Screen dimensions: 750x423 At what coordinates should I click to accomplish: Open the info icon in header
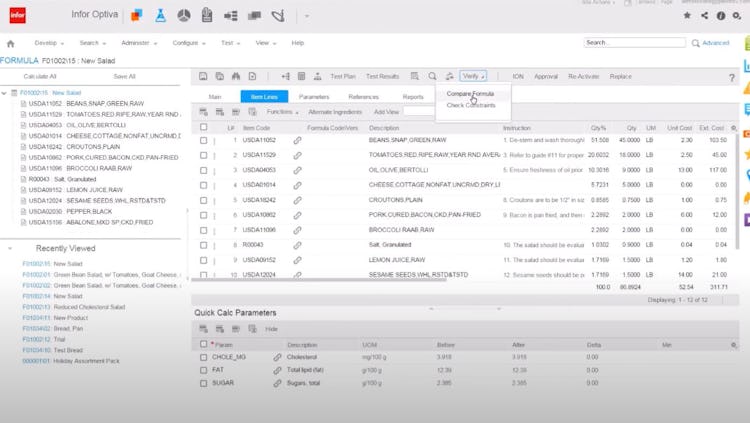[721, 16]
